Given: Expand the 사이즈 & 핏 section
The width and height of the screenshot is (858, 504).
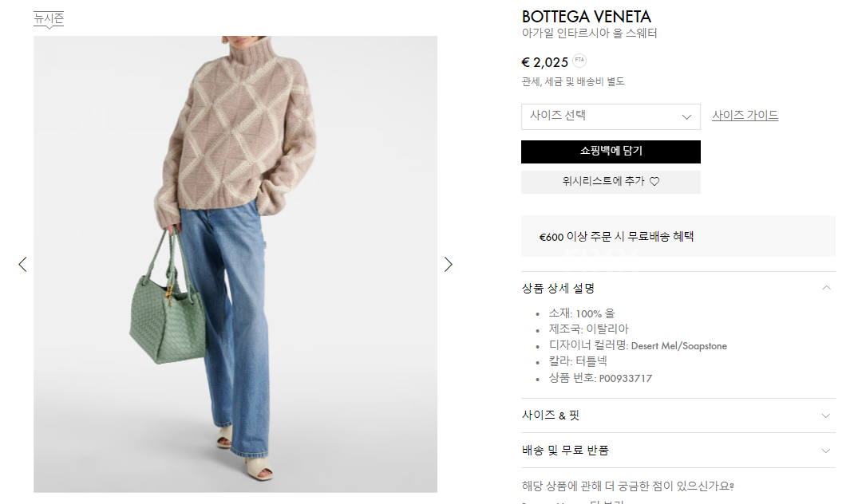Looking at the screenshot, I should [x=678, y=415].
